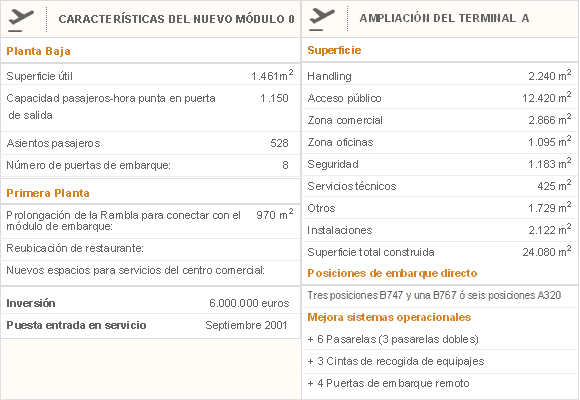Select the Primera Planta heading
Viewport: 580px width, 400px height.
coord(48,193)
